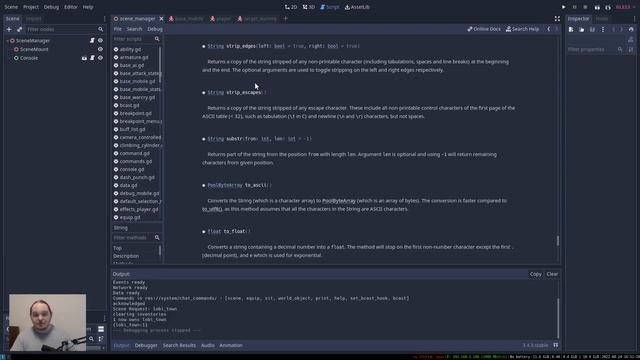Open the script editor Search menu
This screenshot has height=360, width=640.
[134, 29]
